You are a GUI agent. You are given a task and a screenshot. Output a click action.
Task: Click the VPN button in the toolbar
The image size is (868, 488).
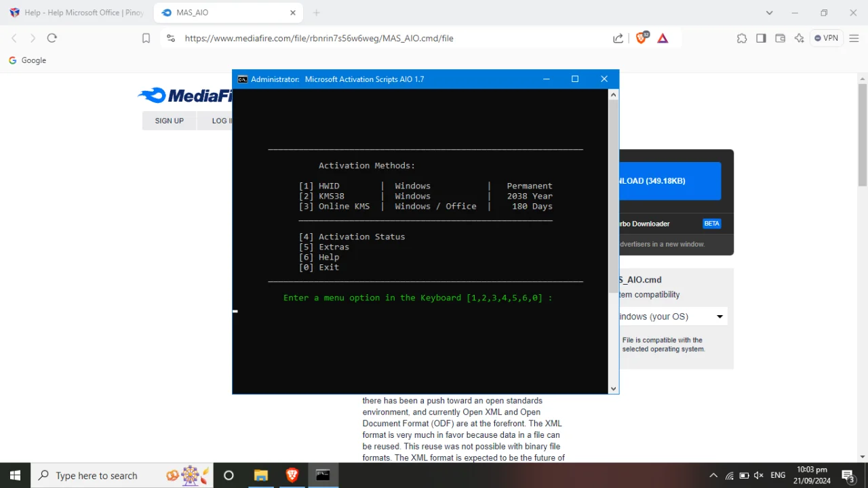pos(827,39)
